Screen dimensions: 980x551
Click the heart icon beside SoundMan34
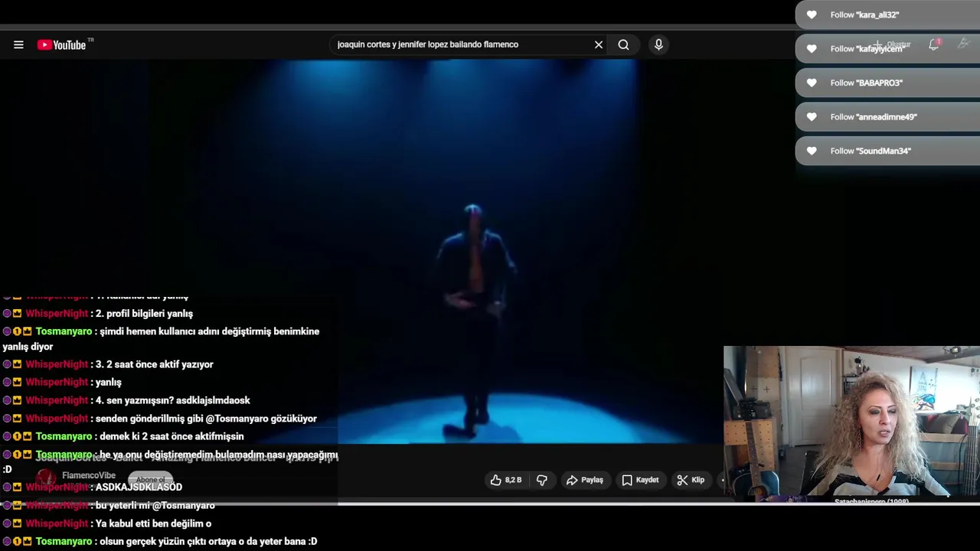[812, 151]
